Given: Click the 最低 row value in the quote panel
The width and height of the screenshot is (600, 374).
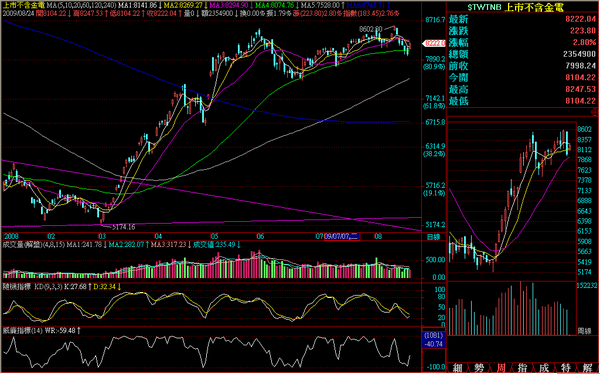Looking at the screenshot, I should tap(580, 101).
